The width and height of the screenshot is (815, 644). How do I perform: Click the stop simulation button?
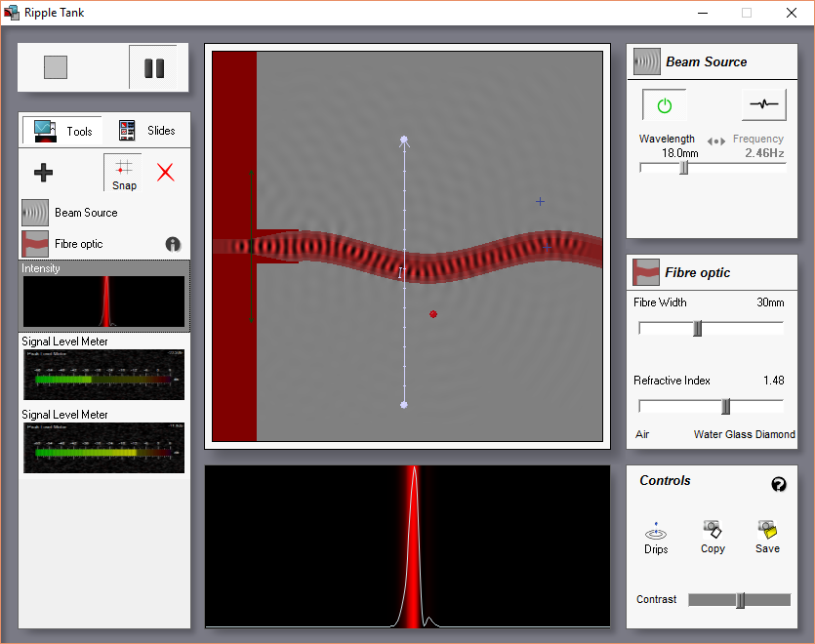coord(56,67)
